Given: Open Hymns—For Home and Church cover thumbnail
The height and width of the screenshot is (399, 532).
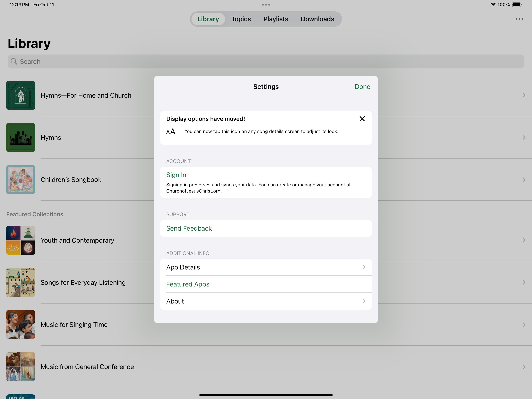Looking at the screenshot, I should coord(21,95).
